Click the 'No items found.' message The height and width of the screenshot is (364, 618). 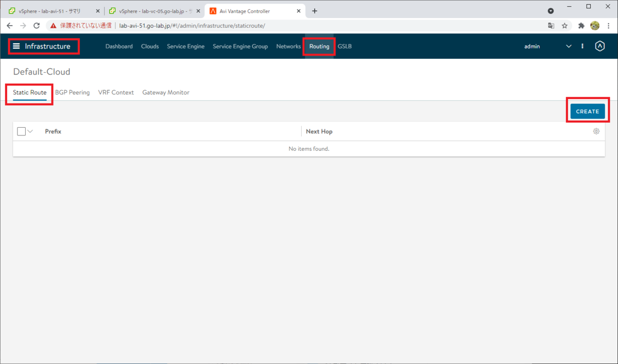point(309,149)
